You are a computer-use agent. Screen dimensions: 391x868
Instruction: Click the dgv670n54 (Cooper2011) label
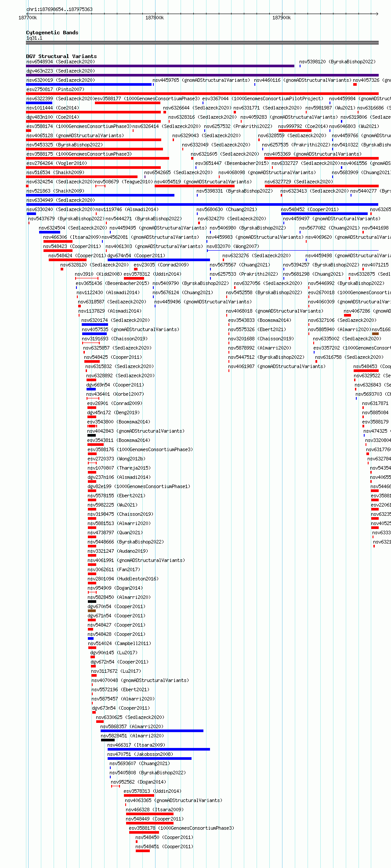(x=116, y=607)
